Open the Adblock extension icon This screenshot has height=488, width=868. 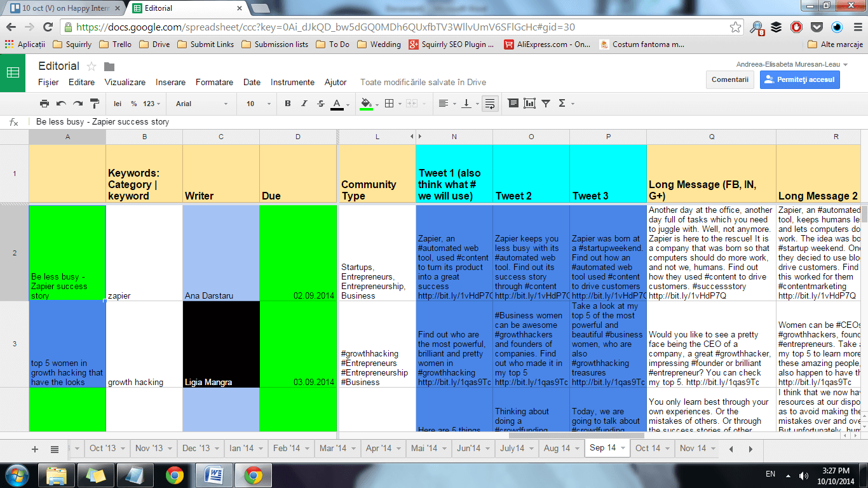pos(796,27)
